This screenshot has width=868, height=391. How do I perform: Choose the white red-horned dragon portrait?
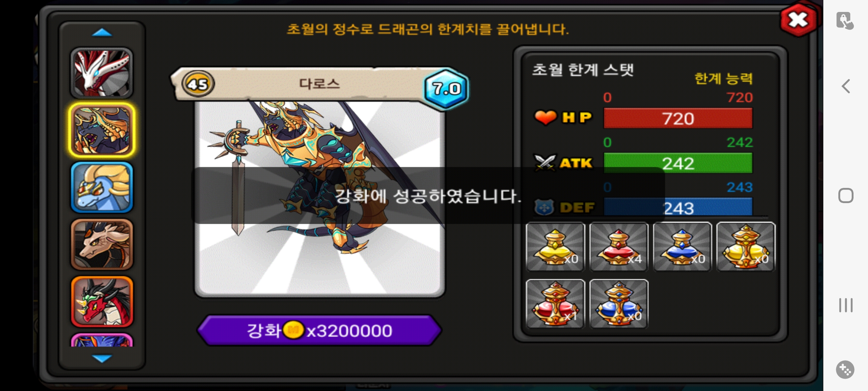[x=102, y=73]
